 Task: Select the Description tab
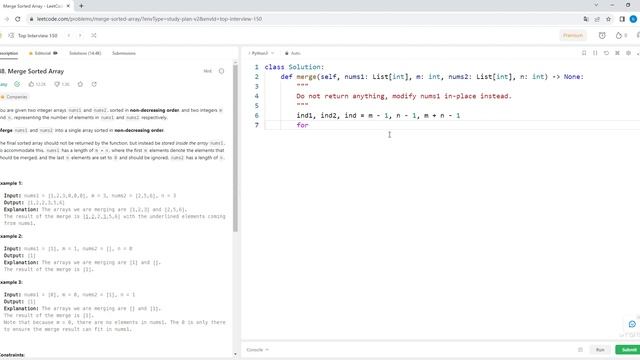(9, 53)
